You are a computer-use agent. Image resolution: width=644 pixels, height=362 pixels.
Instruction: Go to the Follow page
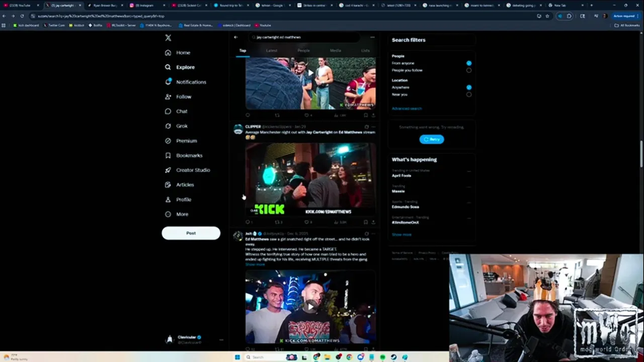click(178, 97)
